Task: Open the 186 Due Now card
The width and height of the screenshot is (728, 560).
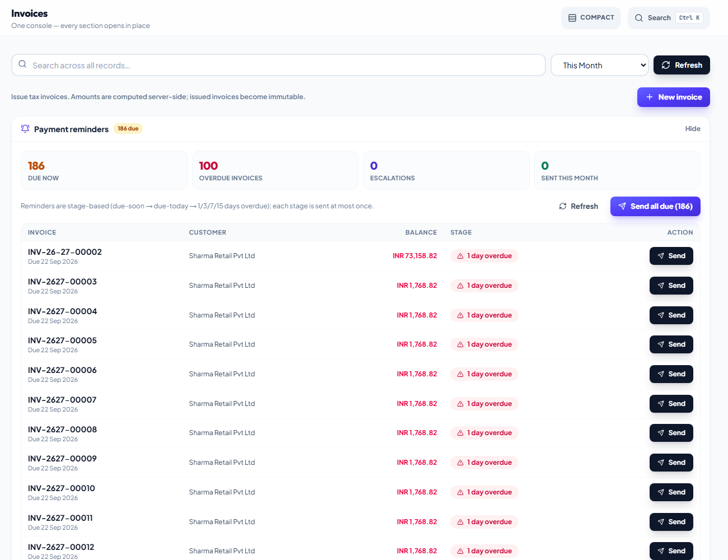Action: click(x=104, y=170)
